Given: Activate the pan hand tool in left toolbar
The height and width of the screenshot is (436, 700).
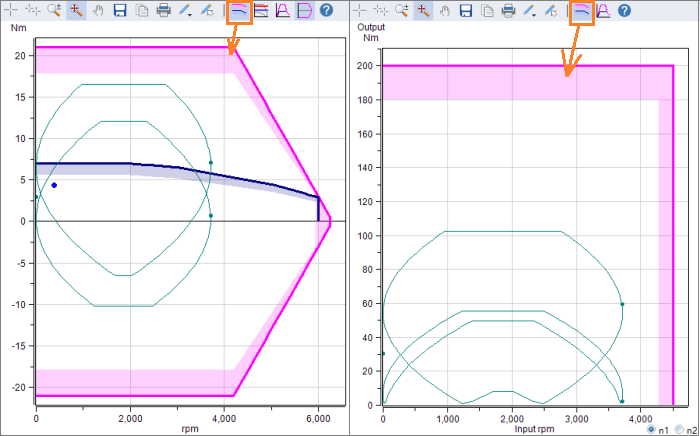Looking at the screenshot, I should (98, 11).
